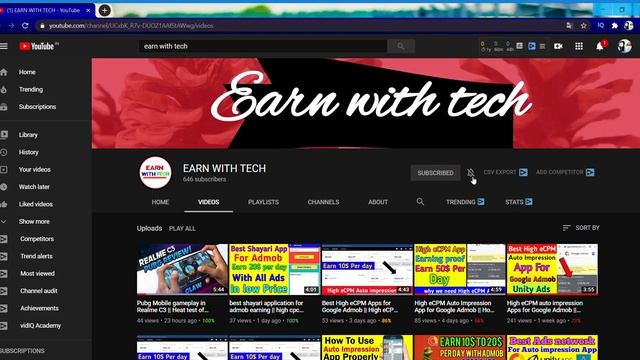The width and height of the screenshot is (640, 360).
Task: Open the YouTube hamburger guide menu
Action: pyautogui.click(x=4, y=46)
